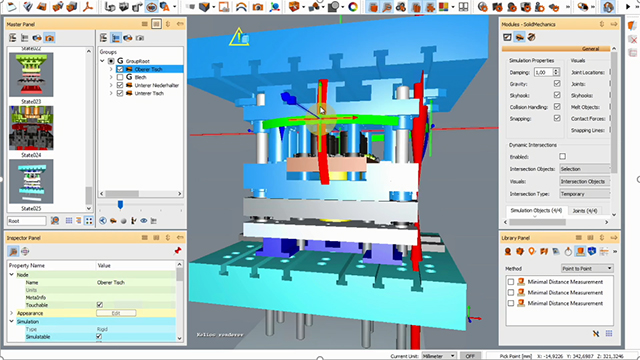Click the yellow warning triangle in viewport

click(239, 37)
